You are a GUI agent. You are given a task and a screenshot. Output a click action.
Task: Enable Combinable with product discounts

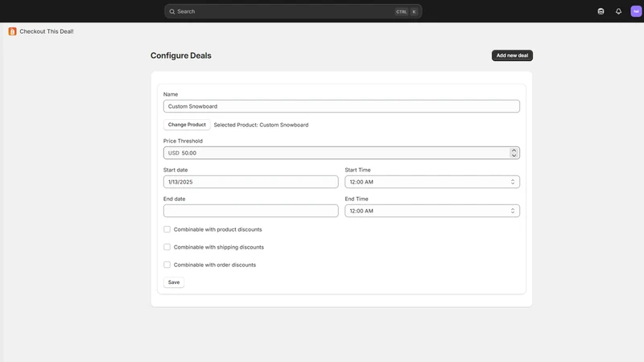tap(167, 229)
